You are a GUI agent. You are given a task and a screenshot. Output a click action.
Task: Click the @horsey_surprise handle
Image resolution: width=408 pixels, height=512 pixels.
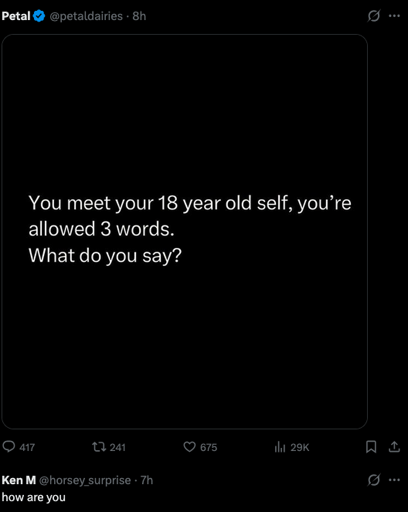85,480
